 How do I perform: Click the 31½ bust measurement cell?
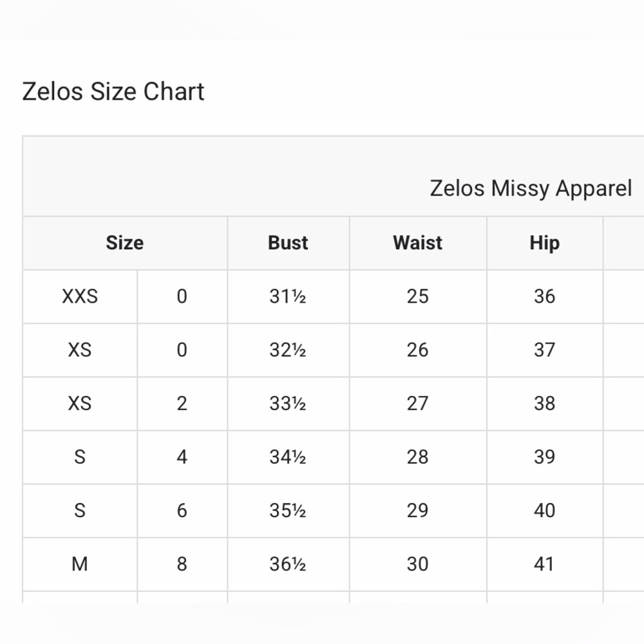[x=288, y=296]
